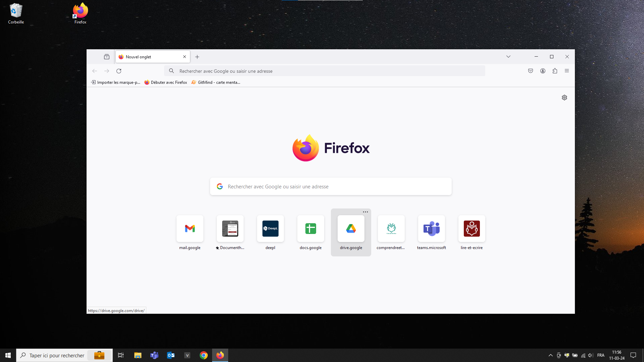Screen dimensions: 644x362
Task: Open the deepl shortcut tile
Action: tap(270, 229)
